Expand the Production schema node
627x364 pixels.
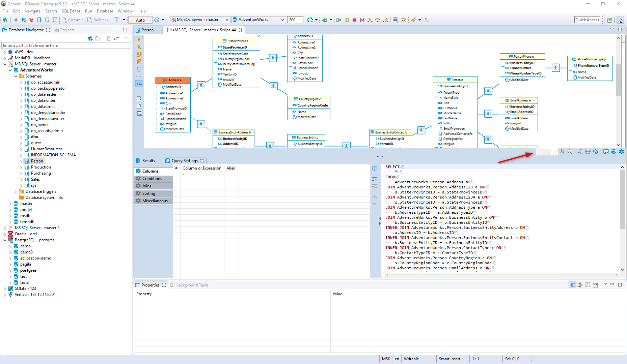(x=21, y=167)
